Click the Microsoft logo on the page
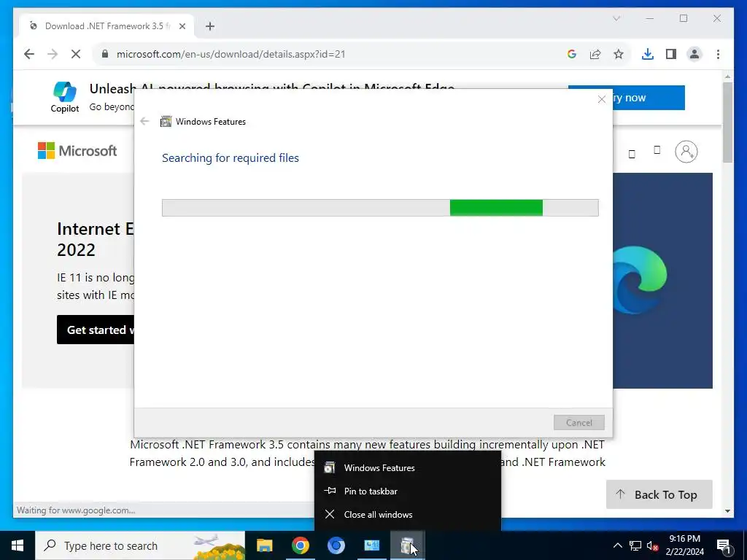 tap(77, 151)
